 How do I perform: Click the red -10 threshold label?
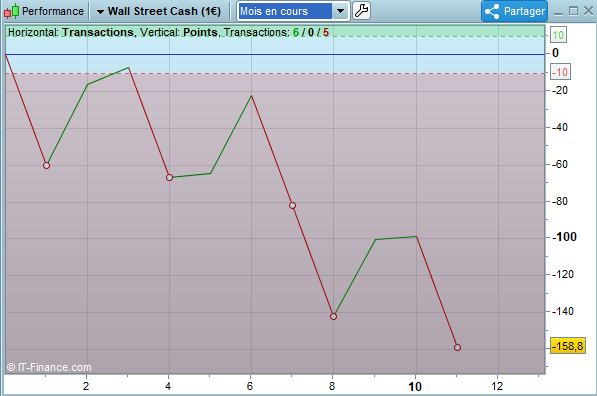pos(560,72)
